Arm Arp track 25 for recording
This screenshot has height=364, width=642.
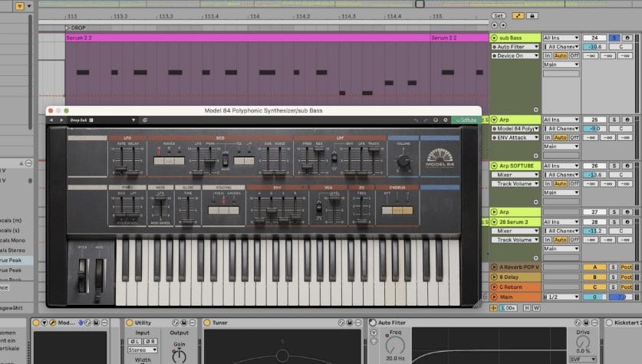pos(627,120)
